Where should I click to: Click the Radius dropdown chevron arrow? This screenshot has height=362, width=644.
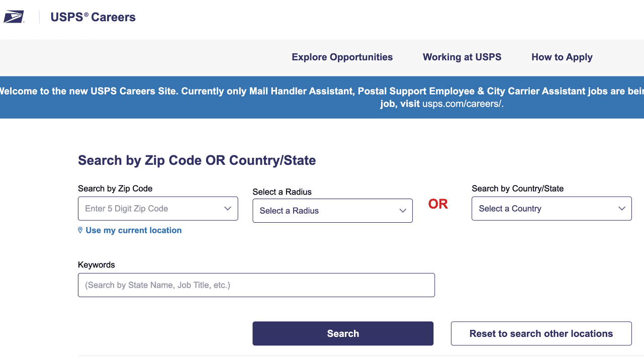tap(403, 211)
